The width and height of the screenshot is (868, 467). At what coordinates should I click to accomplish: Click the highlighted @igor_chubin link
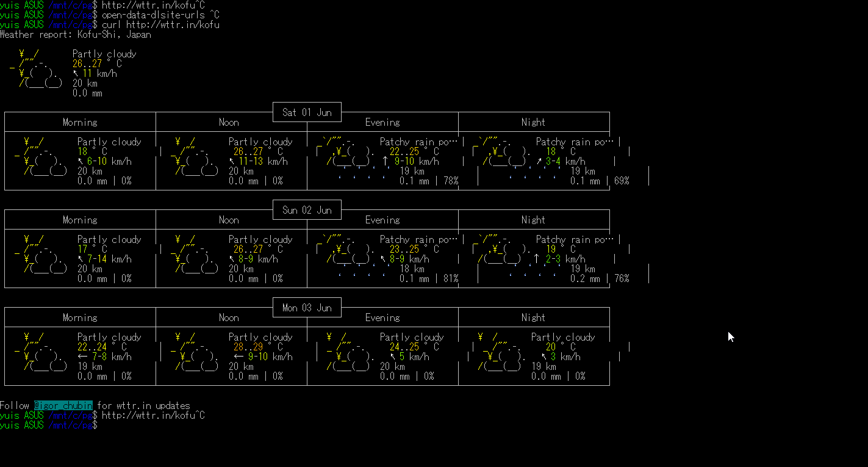coord(63,406)
